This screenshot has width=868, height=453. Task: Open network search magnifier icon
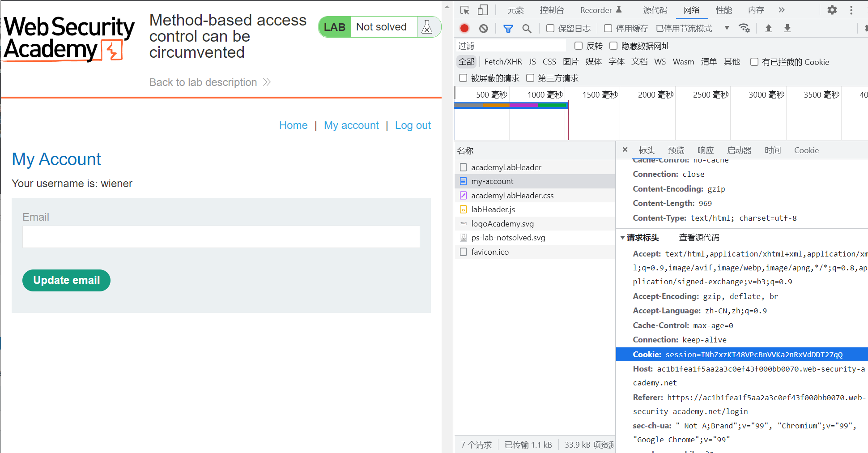pos(527,29)
